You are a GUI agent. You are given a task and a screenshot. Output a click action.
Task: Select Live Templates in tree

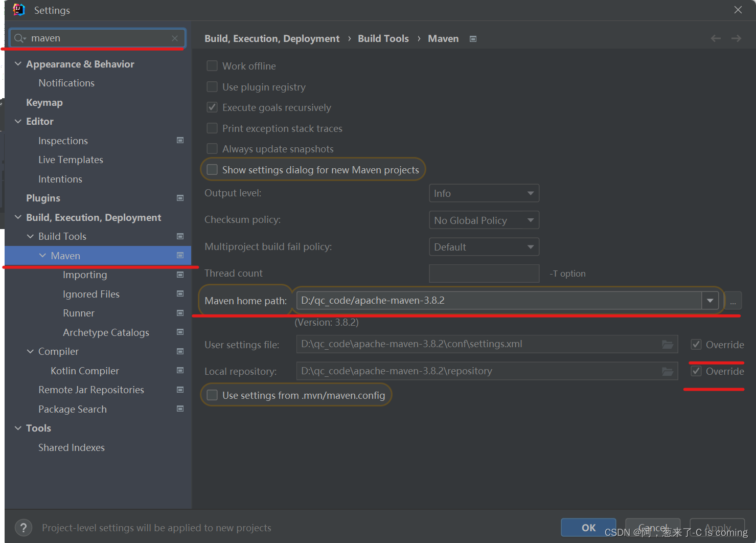click(x=71, y=160)
